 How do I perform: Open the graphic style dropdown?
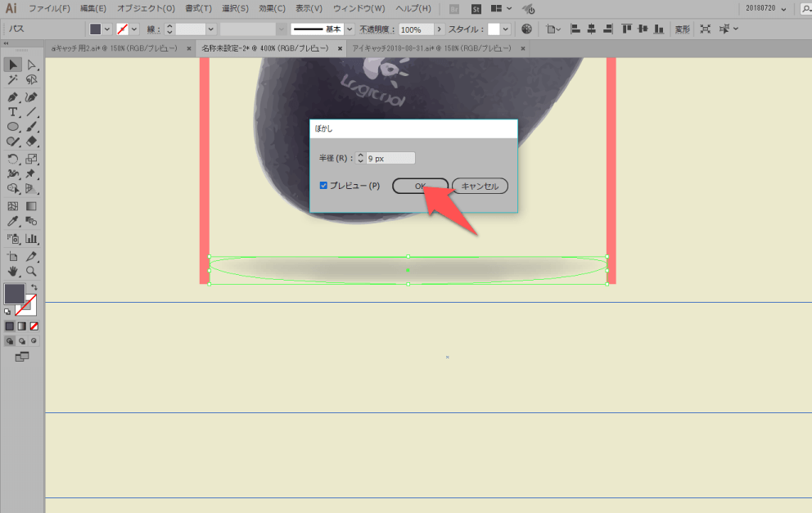click(505, 29)
